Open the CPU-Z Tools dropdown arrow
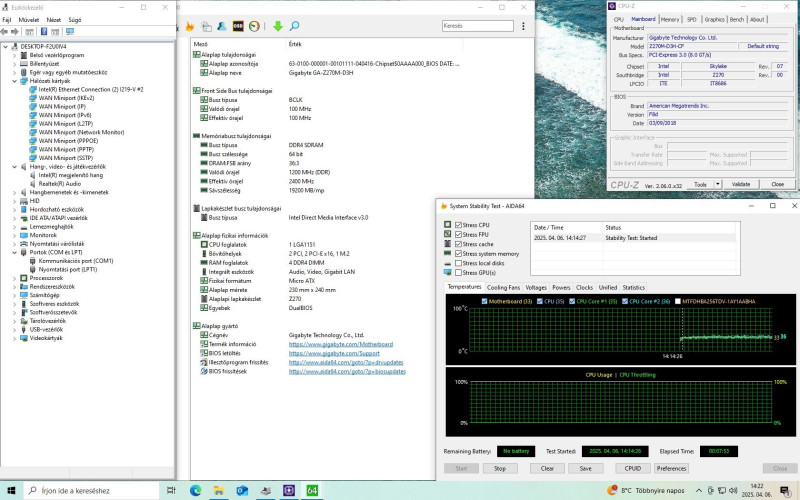The width and height of the screenshot is (800, 500). click(716, 184)
